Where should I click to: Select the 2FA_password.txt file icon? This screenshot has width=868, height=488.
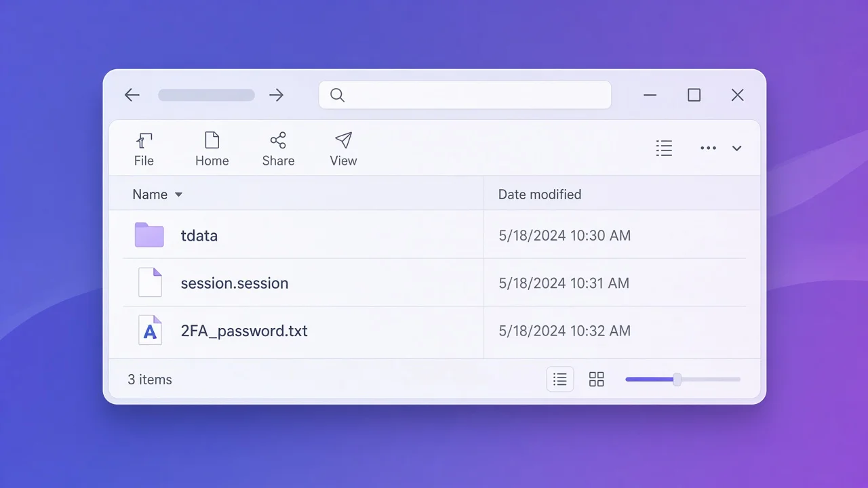coord(151,331)
